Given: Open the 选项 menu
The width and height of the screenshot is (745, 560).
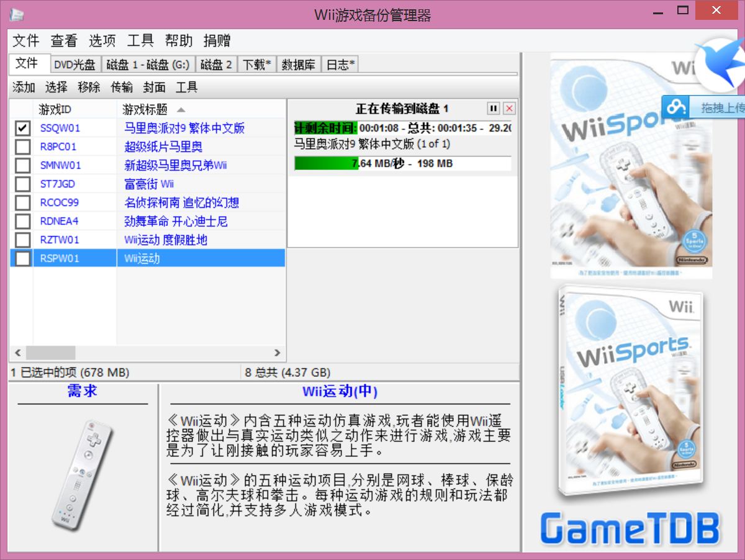Looking at the screenshot, I should [102, 41].
